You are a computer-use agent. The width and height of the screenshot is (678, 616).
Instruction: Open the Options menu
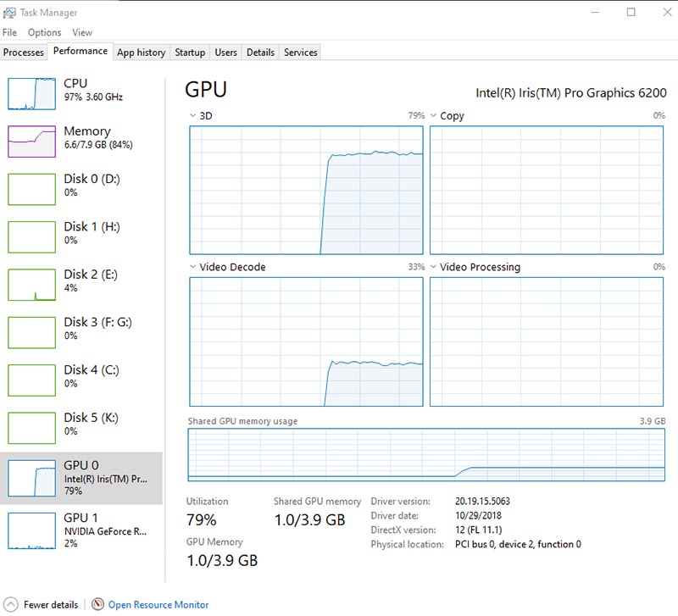[44, 32]
